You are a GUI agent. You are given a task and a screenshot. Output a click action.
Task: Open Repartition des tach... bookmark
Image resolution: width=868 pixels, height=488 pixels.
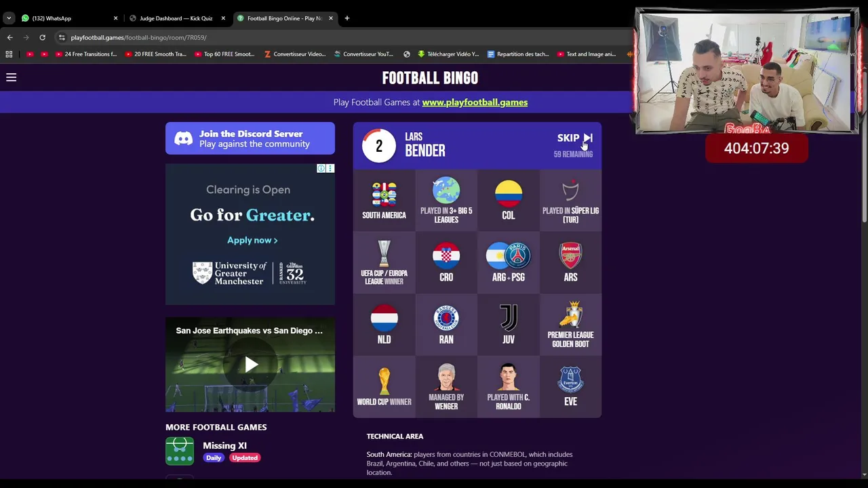518,54
